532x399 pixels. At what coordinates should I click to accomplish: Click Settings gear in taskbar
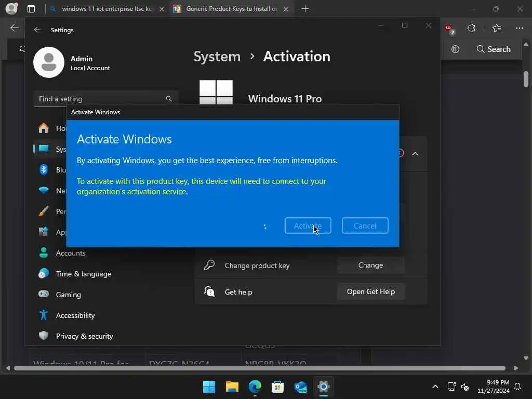click(323, 387)
